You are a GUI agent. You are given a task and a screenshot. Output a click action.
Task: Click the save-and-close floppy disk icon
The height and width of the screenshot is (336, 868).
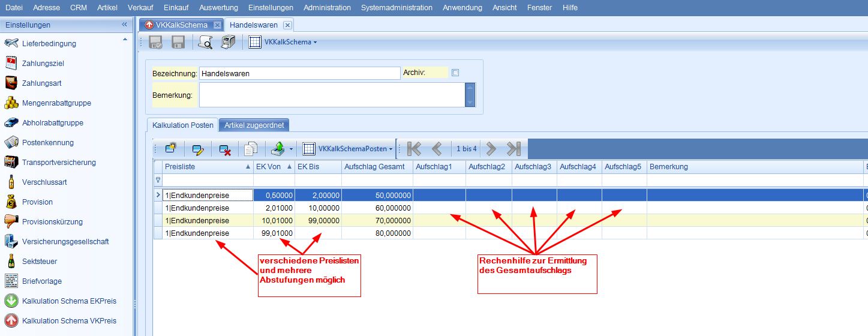click(x=155, y=42)
